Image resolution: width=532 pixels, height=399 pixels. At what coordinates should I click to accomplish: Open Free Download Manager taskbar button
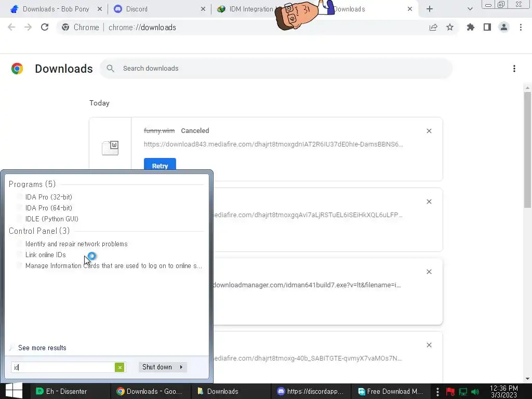pyautogui.click(x=391, y=392)
